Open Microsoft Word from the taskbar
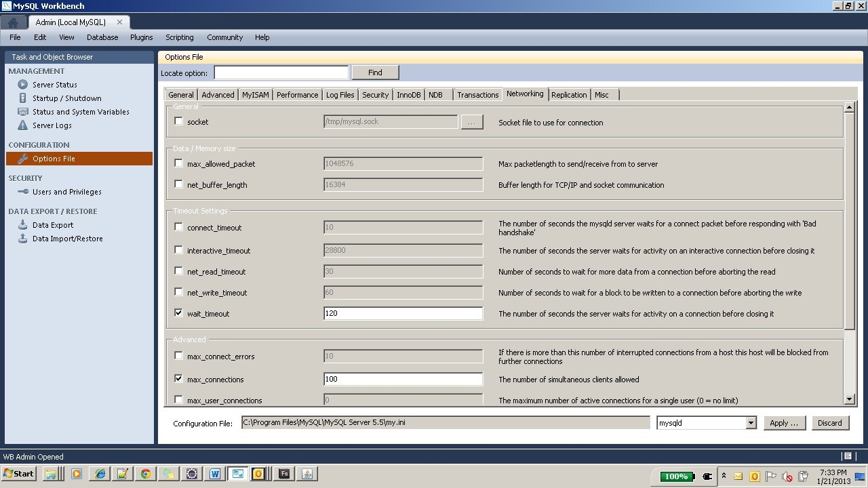 [215, 474]
